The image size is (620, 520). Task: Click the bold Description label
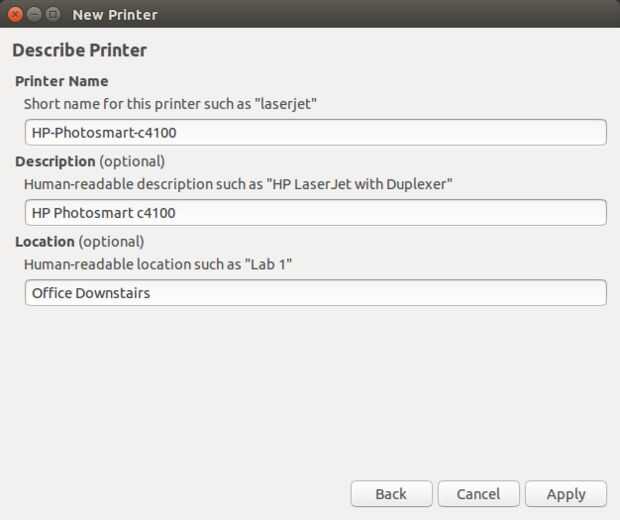tap(55, 161)
